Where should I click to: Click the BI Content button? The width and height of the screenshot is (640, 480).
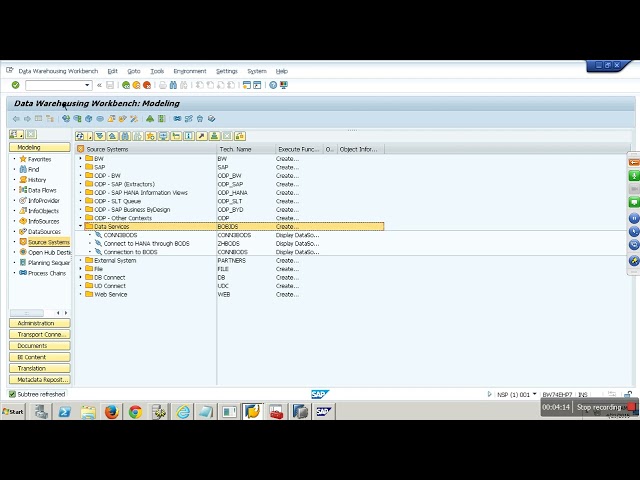coord(40,357)
